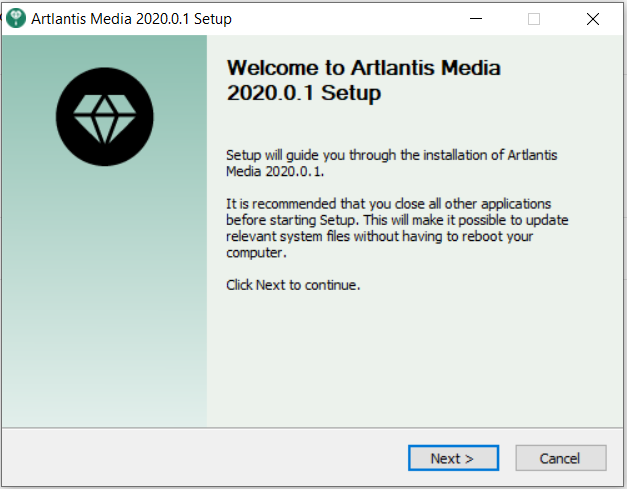Image resolution: width=627 pixels, height=489 pixels.
Task: Cancel the Artlantis Media setup
Action: tap(561, 458)
